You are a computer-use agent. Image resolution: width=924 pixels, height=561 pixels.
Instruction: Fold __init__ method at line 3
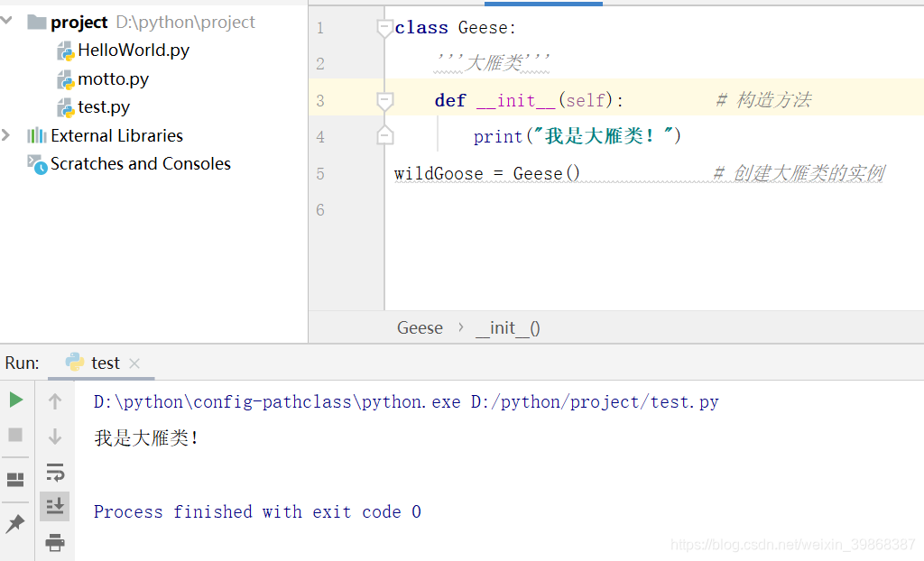(x=384, y=101)
